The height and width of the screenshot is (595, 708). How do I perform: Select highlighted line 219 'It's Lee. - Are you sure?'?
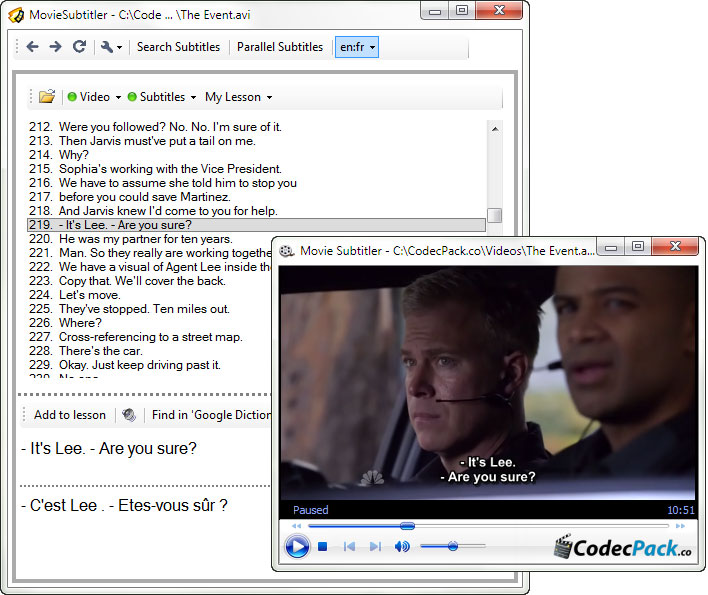pyautogui.click(x=256, y=225)
